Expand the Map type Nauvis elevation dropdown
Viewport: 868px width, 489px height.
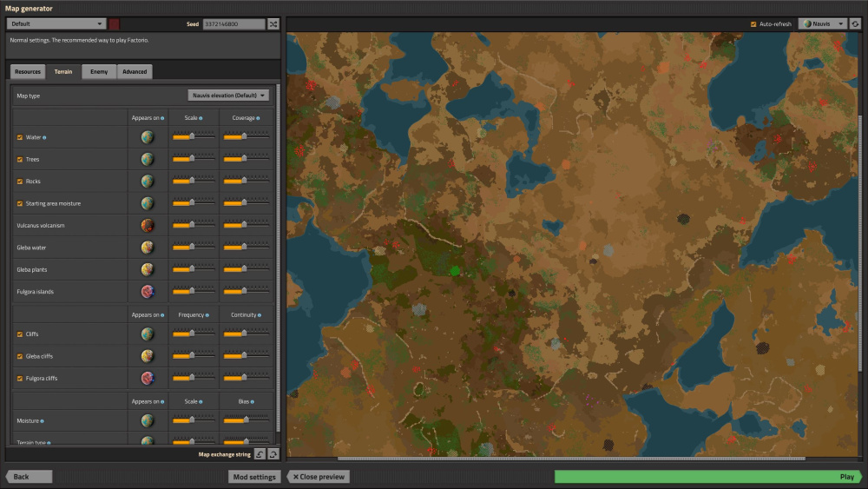tap(228, 96)
